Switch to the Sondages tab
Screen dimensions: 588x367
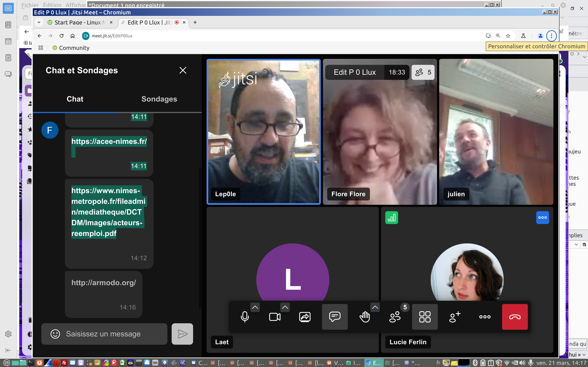pyautogui.click(x=159, y=99)
